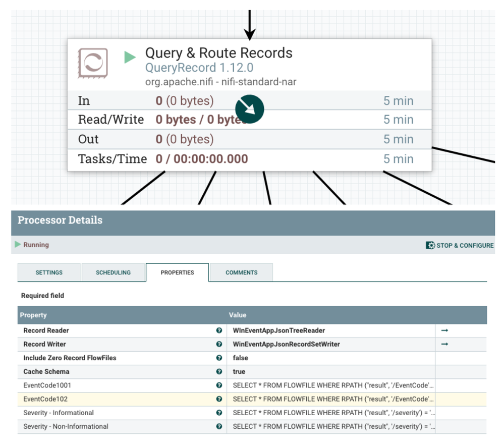This screenshot has width=504, height=448.
Task: Click the WinEventAppJsonRecordSetWriter value
Action: [x=286, y=344]
